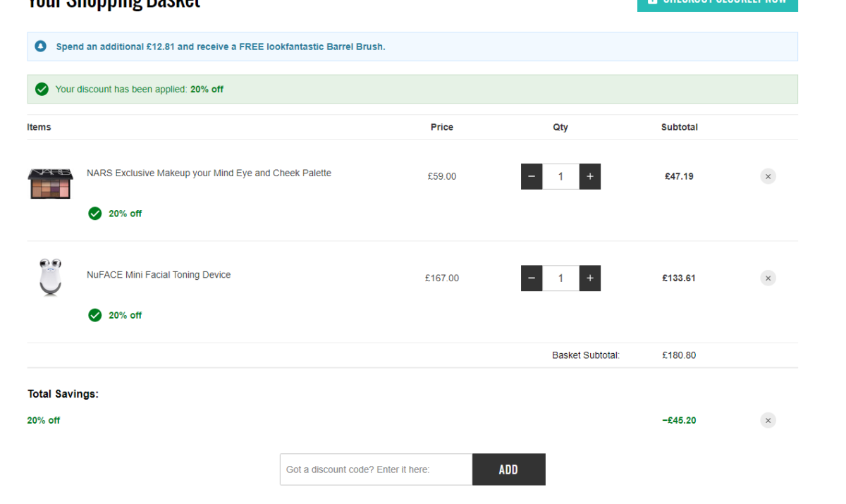846x504 pixels.
Task: Open the NuFACE Mini Facial Toning Device page
Action: 158,274
